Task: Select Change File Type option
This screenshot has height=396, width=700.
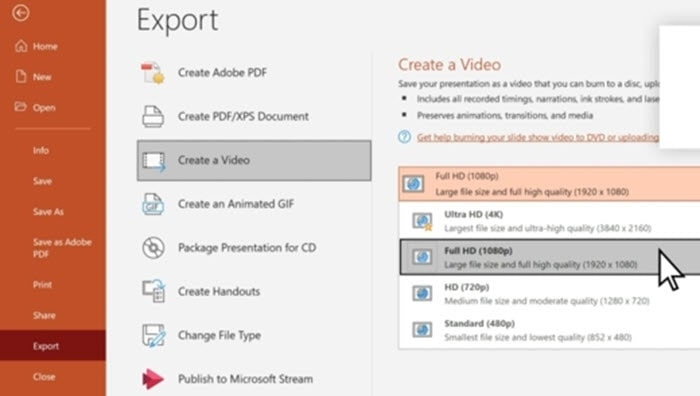Action: [x=254, y=335]
